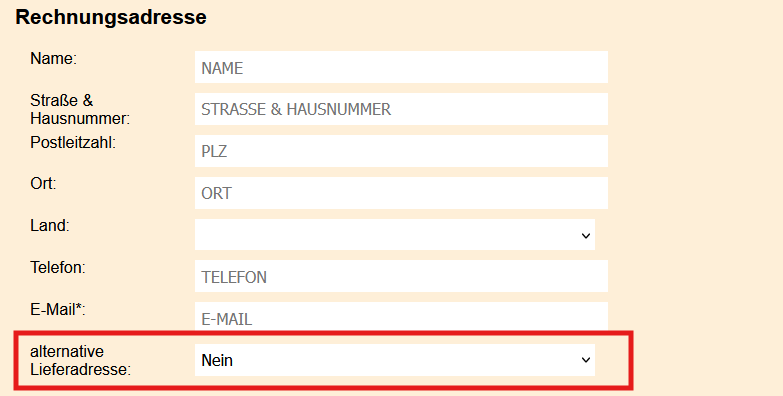Click into the Ort field

401,193
